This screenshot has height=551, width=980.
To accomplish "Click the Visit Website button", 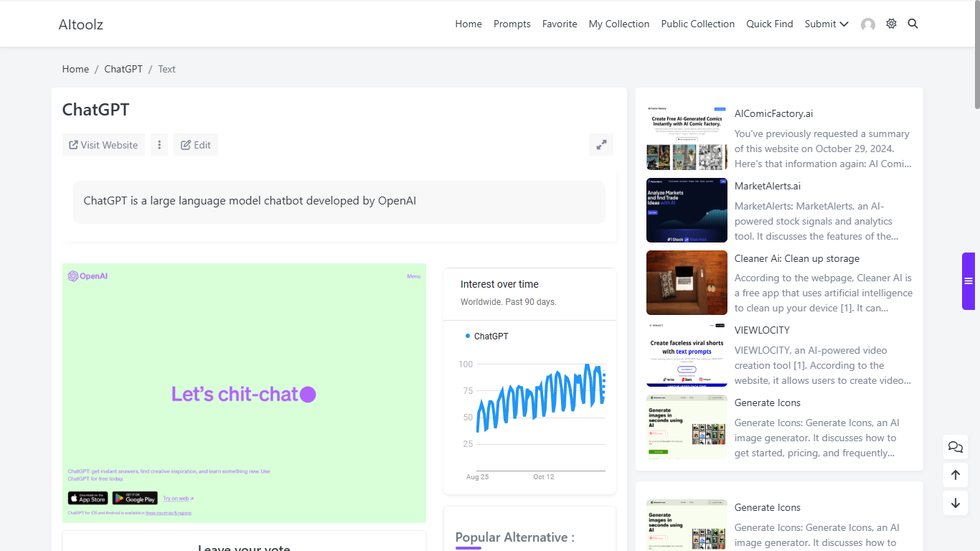I will pos(103,145).
